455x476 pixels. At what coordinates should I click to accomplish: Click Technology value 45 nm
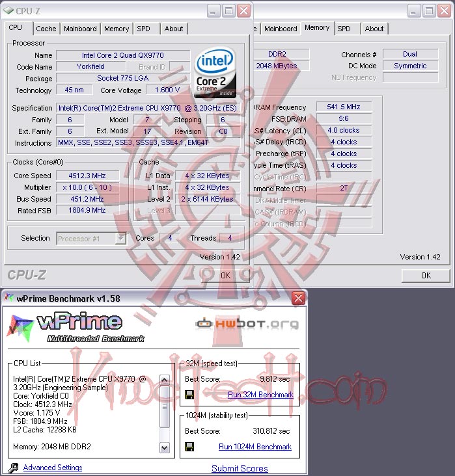pyautogui.click(x=74, y=90)
